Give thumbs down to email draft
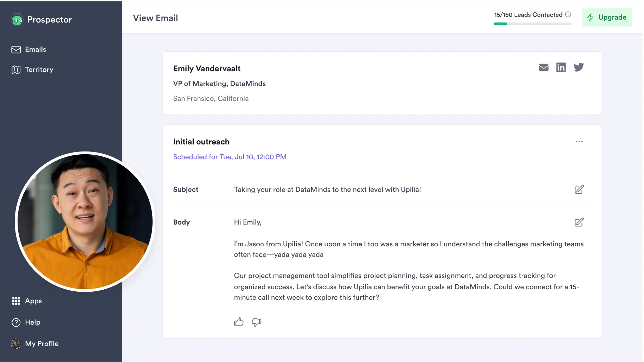This screenshot has height=362, width=644. coord(257,322)
